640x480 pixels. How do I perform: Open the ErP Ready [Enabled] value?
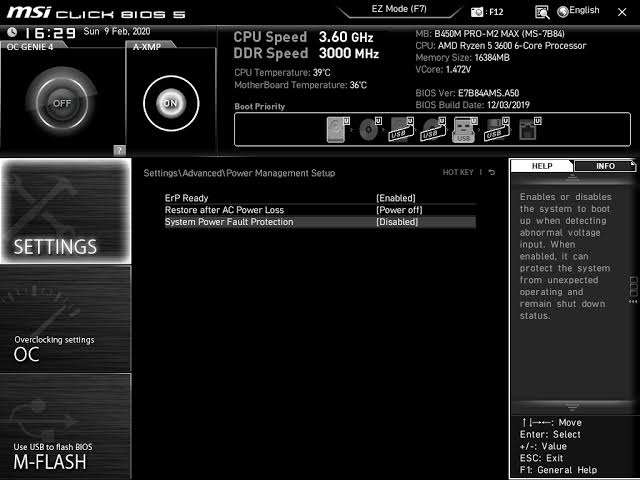point(396,198)
